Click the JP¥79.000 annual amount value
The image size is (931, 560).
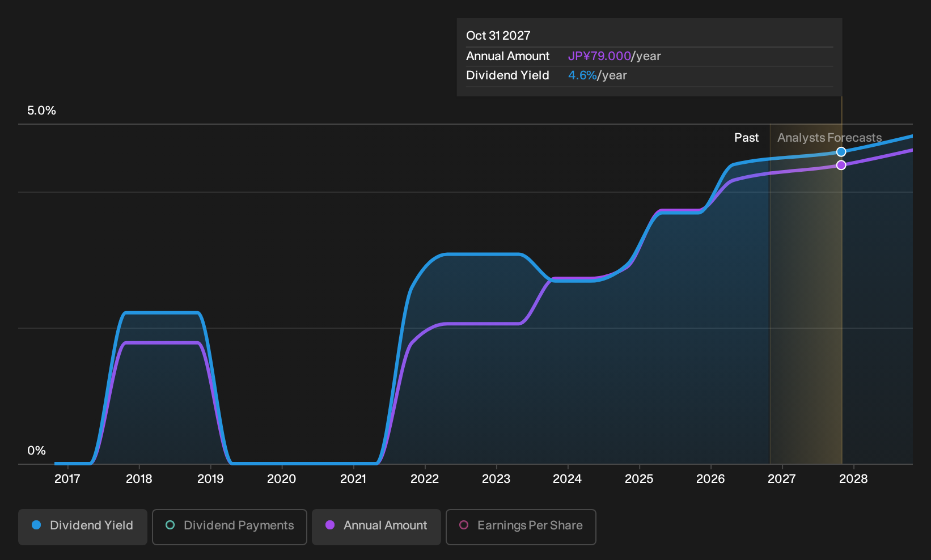(599, 56)
